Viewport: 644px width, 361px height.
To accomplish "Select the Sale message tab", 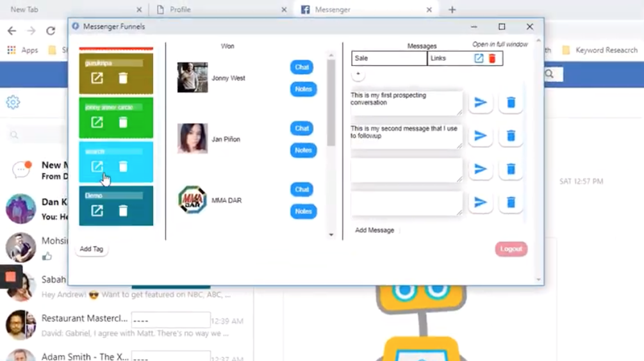I will [389, 58].
